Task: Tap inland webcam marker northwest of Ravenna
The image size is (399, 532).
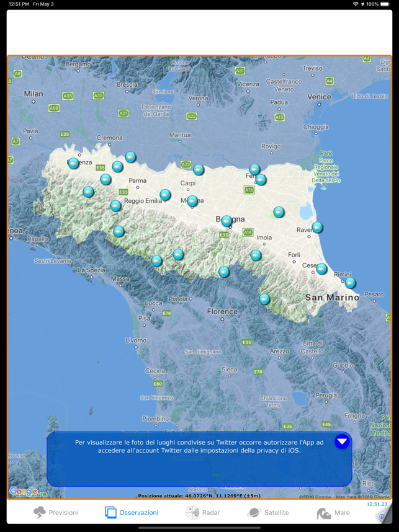Action: pyautogui.click(x=279, y=213)
